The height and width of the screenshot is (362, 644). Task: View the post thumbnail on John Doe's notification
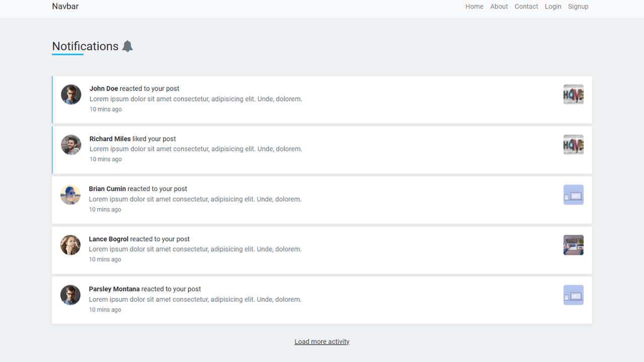573,94
